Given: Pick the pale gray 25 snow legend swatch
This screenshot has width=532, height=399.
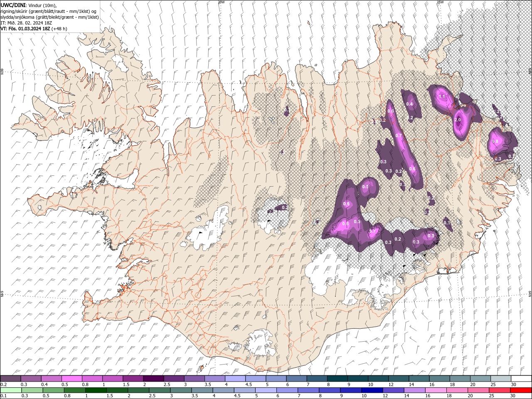Looking at the screenshot, I should point(501,379).
